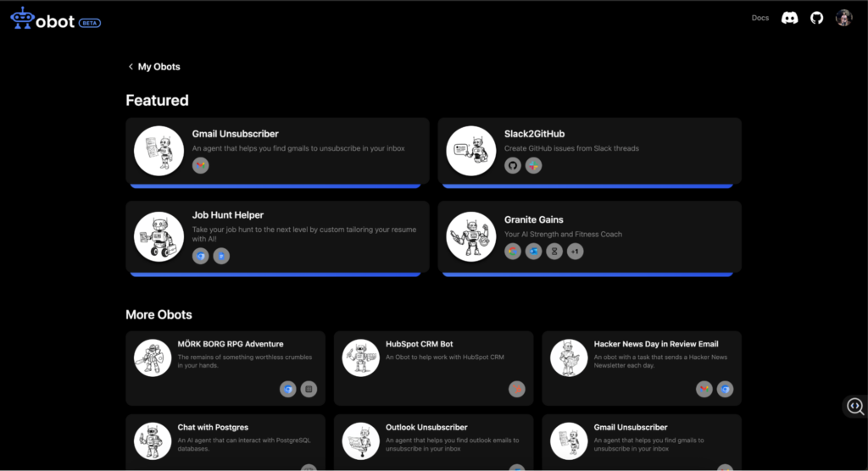Open the user profile avatar menu
868x471 pixels.
(843, 18)
